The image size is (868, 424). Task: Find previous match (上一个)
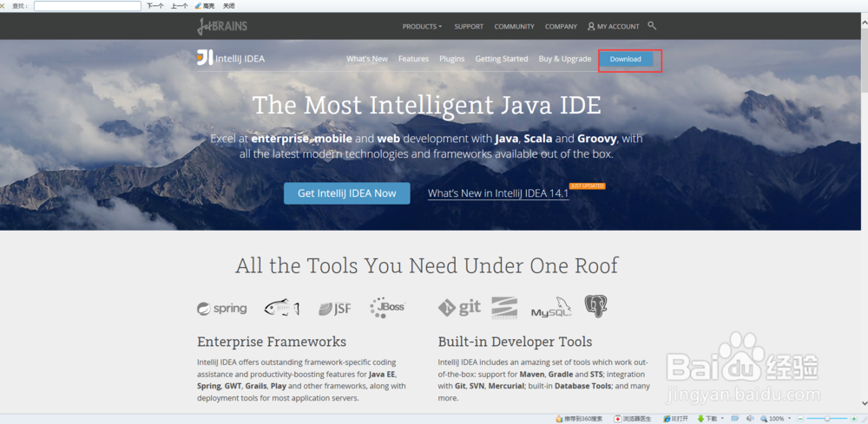179,6
